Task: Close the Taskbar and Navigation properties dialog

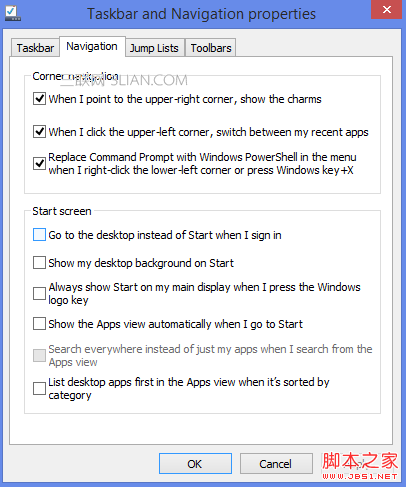Action: (387, 9)
